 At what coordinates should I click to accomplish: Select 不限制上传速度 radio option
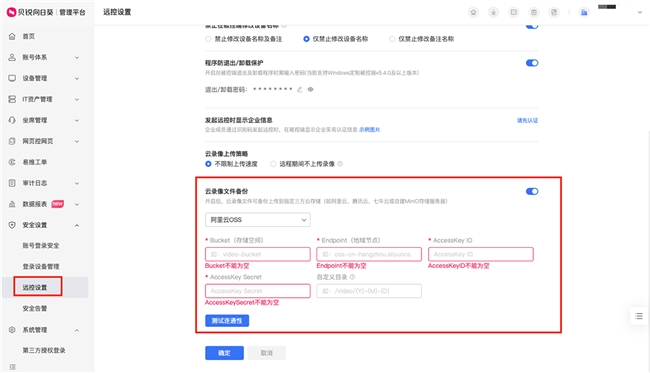pyautogui.click(x=208, y=164)
